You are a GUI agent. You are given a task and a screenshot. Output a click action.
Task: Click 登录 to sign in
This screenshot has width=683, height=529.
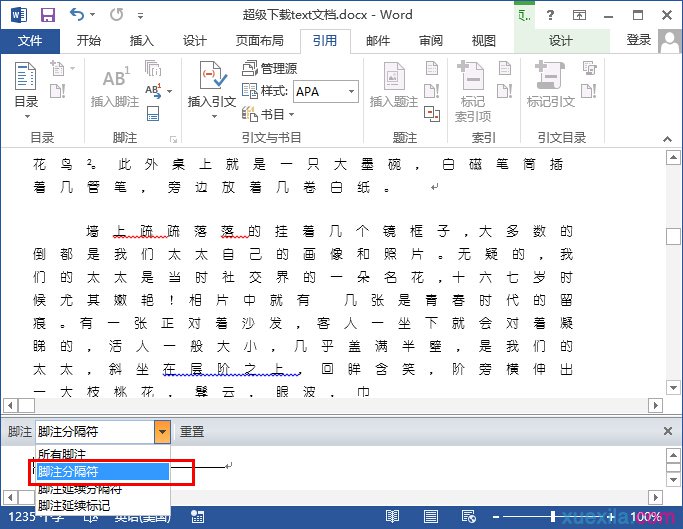tap(639, 40)
